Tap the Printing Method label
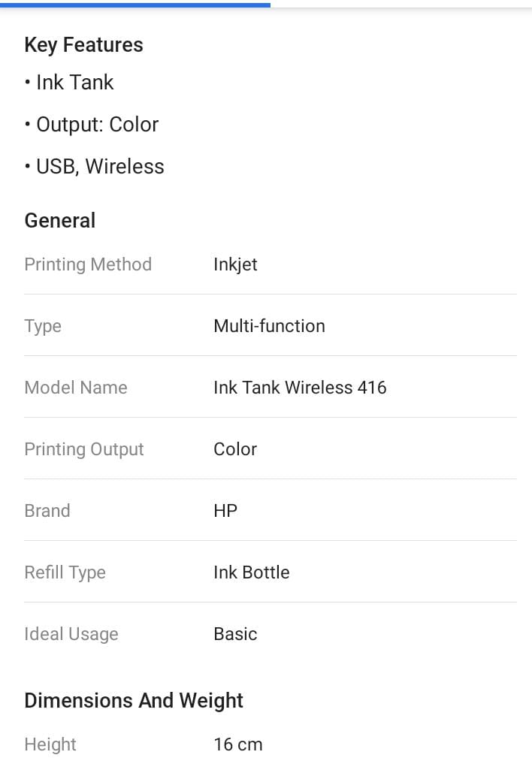Image resolution: width=532 pixels, height=767 pixels. 88,264
